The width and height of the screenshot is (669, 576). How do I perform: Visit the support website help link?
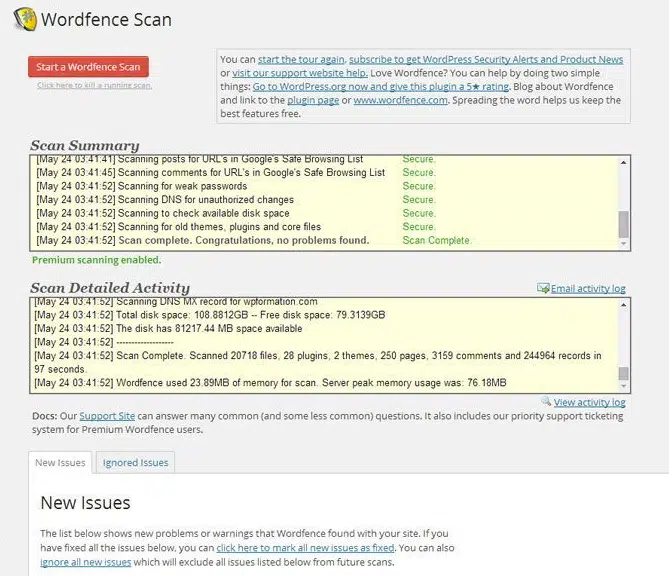point(284,73)
